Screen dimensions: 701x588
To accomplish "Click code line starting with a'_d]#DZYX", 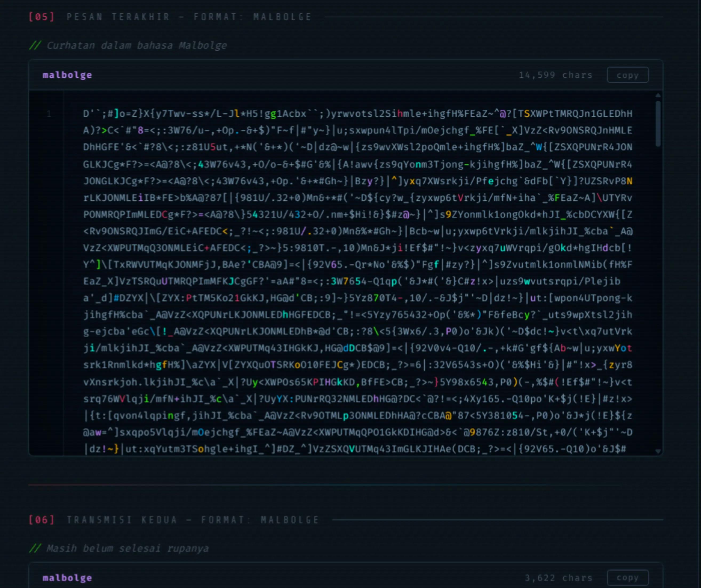I will [x=358, y=298].
